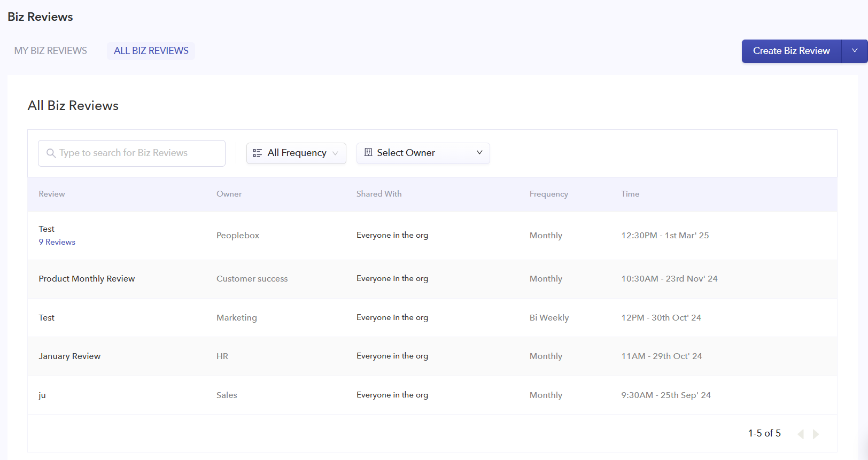Click the All Biz Reviews section heading
This screenshot has width=868, height=460.
point(73,106)
